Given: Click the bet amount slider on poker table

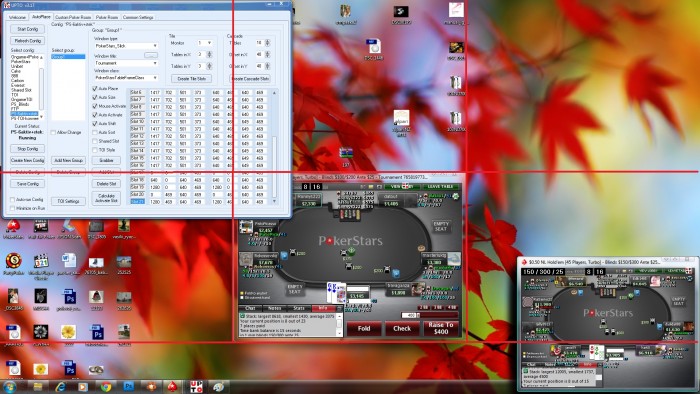Looking at the screenshot, I should [x=437, y=315].
